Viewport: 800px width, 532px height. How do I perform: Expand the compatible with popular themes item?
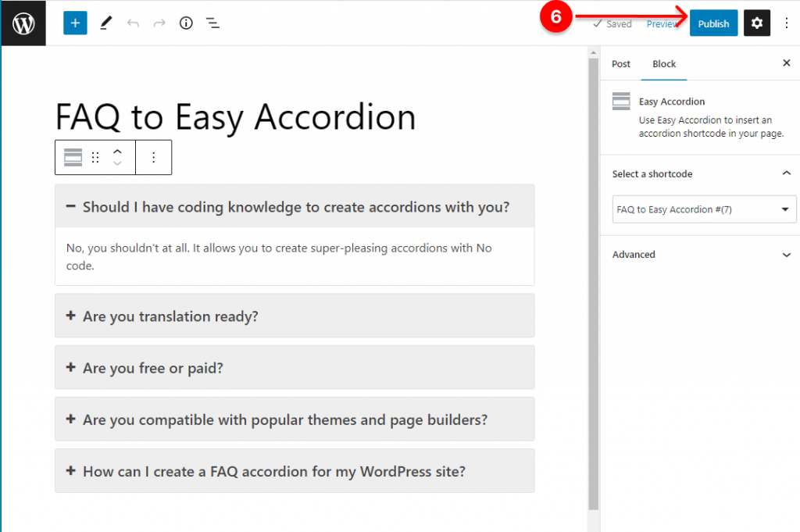point(295,420)
